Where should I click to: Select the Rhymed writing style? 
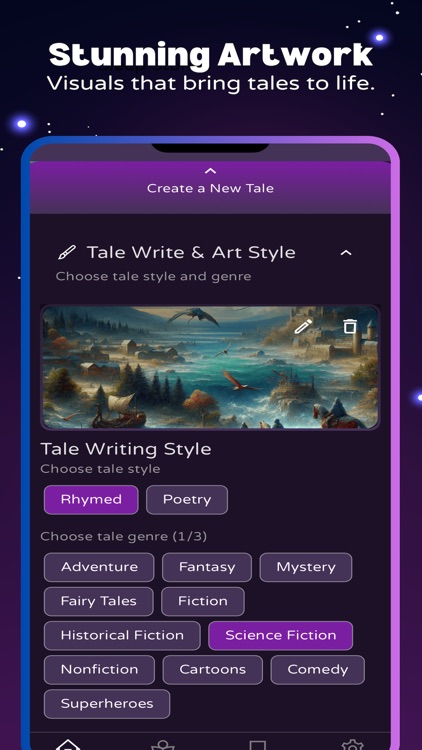click(91, 499)
